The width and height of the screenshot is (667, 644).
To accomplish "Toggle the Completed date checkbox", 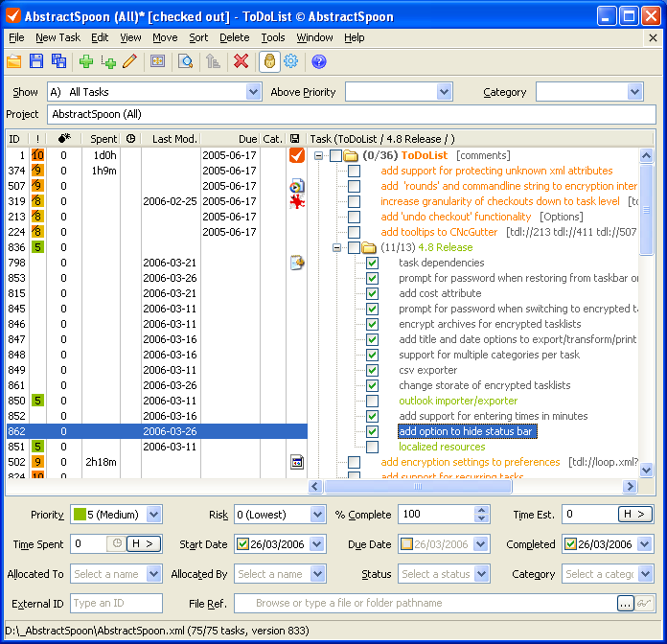I will pyautogui.click(x=570, y=543).
